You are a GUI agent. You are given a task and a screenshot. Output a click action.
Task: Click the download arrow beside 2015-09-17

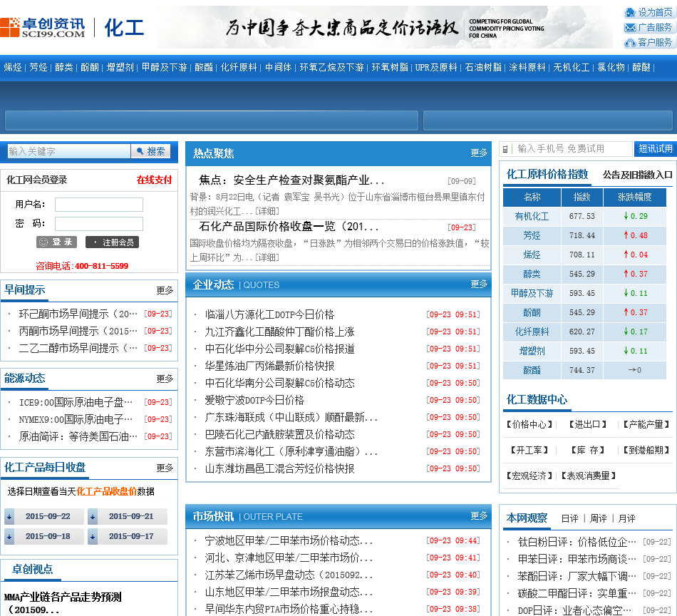click(x=93, y=537)
